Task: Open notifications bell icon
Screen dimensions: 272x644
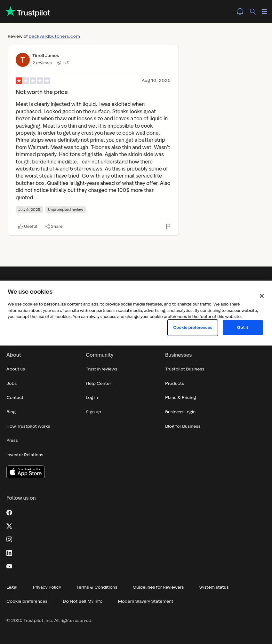Action: click(240, 12)
